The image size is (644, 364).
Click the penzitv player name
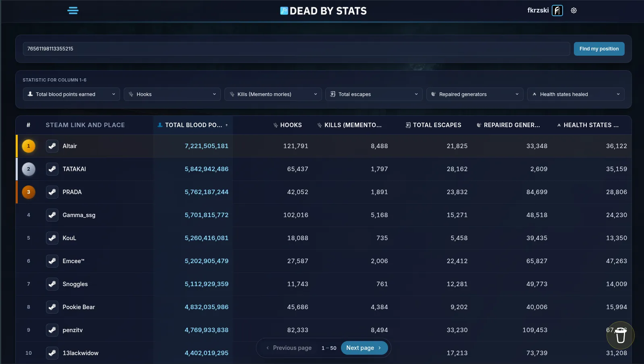click(73, 330)
